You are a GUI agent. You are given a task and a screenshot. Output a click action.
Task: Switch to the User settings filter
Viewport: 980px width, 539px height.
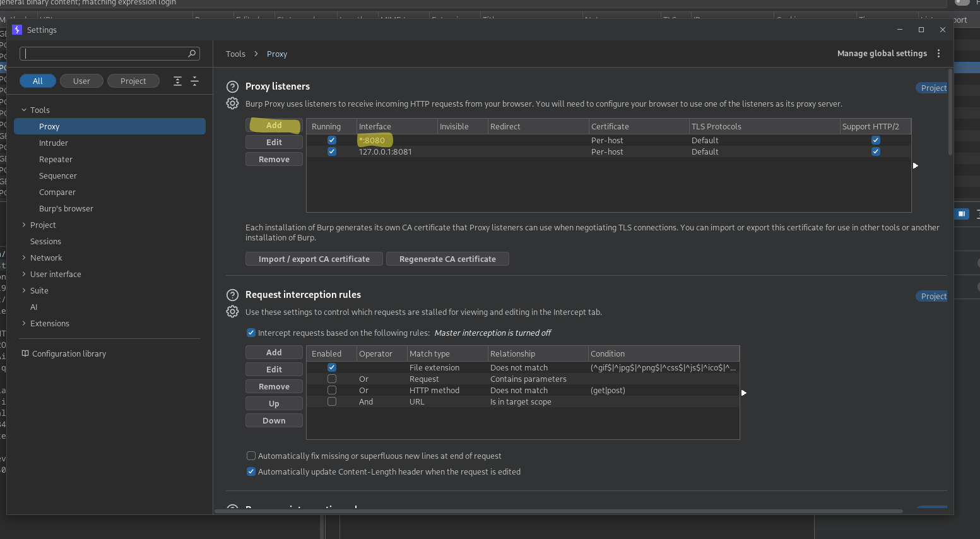(x=81, y=81)
